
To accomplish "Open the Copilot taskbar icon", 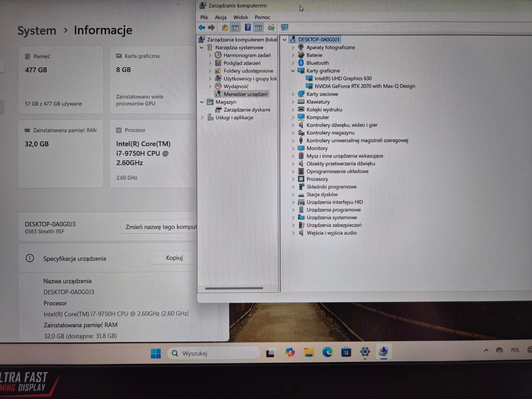I will pyautogui.click(x=290, y=352).
